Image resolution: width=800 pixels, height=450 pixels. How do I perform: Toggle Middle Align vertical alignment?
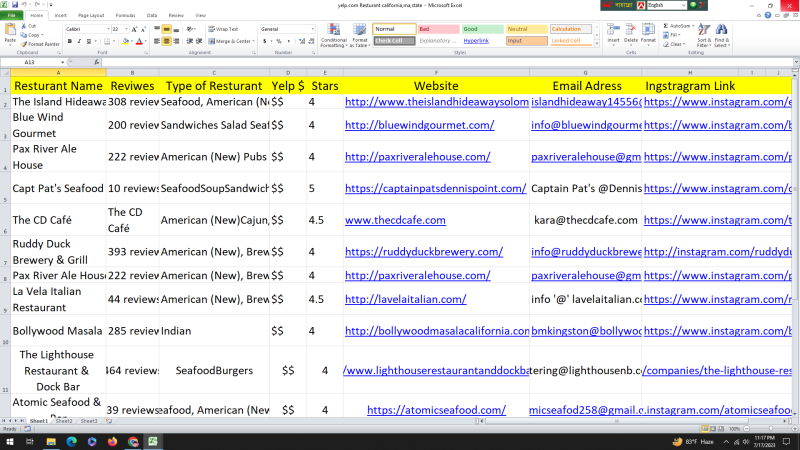[x=166, y=30]
